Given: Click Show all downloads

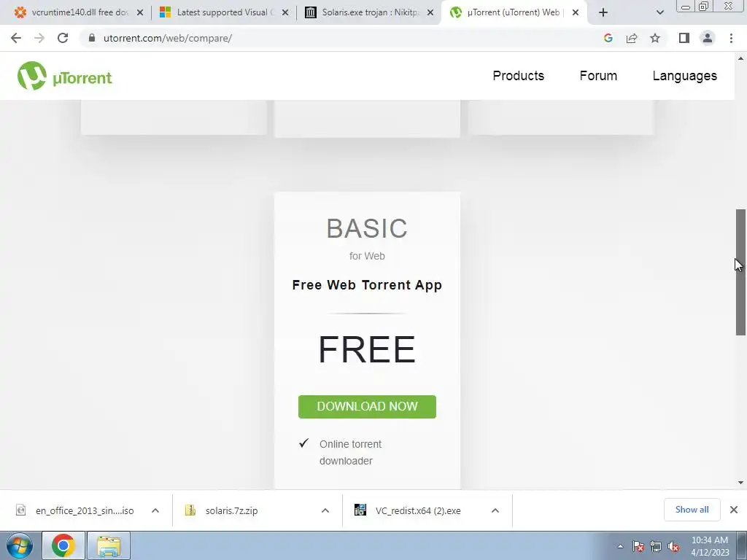Looking at the screenshot, I should 692,510.
